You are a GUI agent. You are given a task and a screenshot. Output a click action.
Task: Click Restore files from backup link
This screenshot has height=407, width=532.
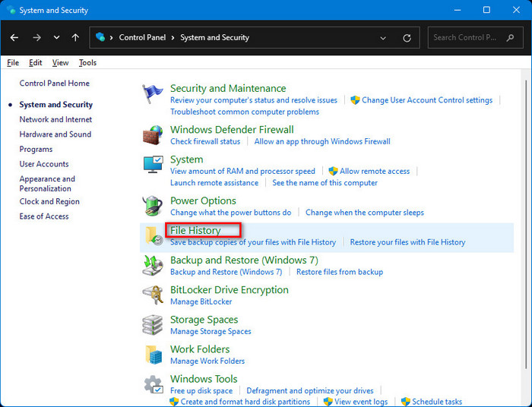pyautogui.click(x=340, y=272)
